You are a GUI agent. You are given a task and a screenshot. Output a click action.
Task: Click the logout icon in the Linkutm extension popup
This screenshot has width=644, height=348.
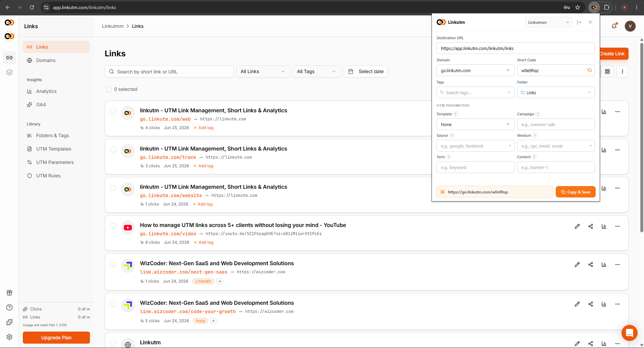579,22
